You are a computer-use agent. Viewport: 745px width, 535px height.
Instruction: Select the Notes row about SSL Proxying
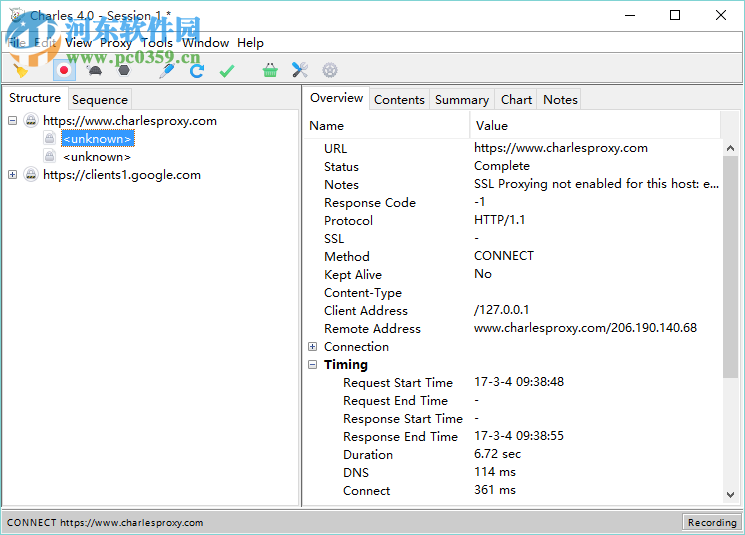point(513,184)
